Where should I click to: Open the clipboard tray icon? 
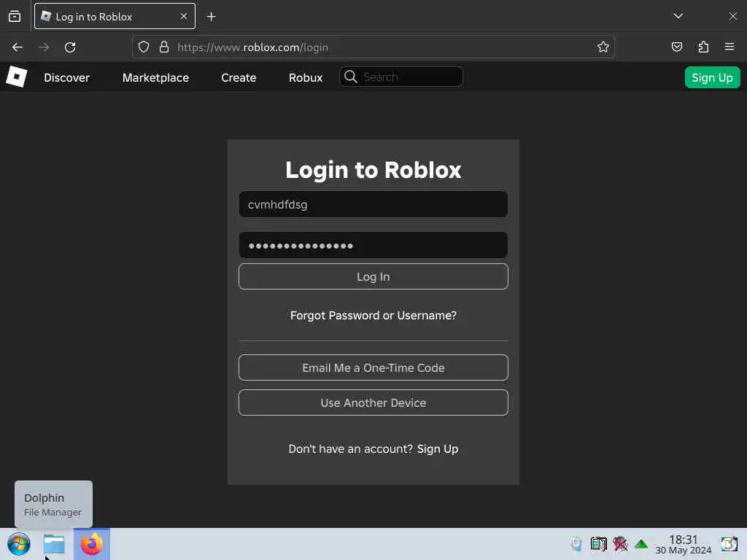(x=599, y=544)
